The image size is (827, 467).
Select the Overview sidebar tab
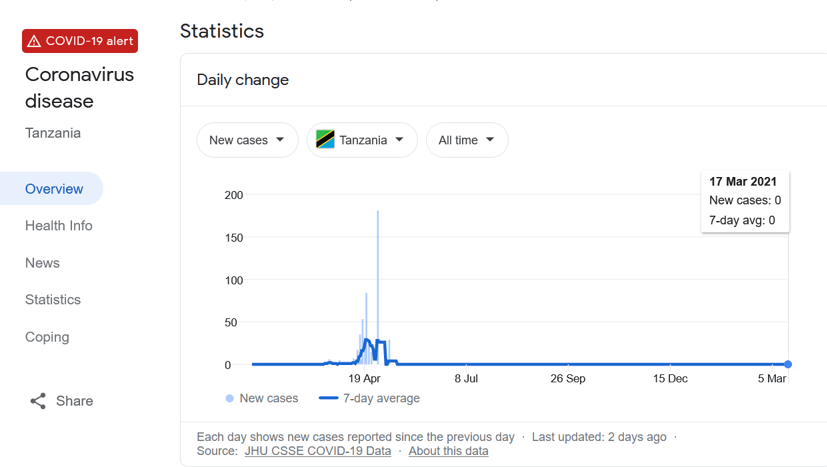pos(54,189)
